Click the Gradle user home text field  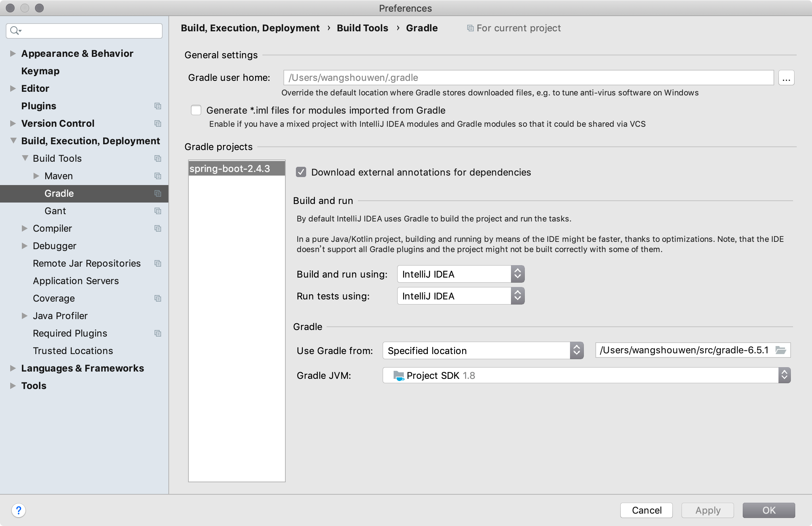pos(528,78)
